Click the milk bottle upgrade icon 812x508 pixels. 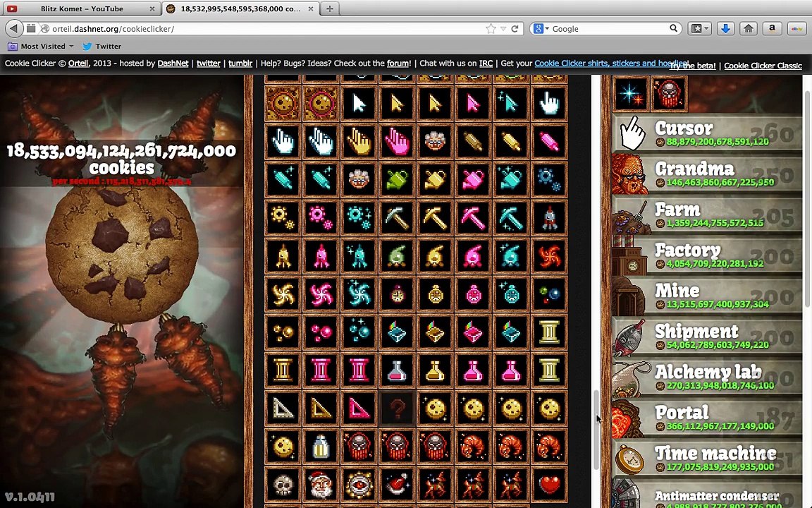coord(321,447)
